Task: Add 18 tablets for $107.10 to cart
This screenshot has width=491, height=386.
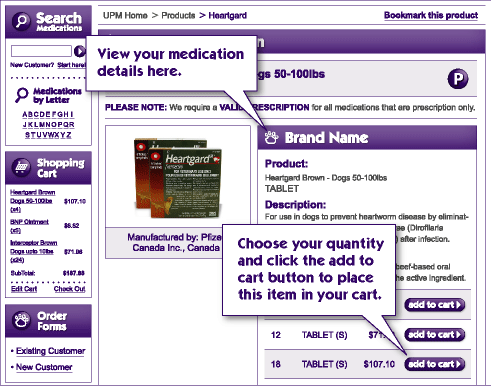Action: [x=435, y=364]
